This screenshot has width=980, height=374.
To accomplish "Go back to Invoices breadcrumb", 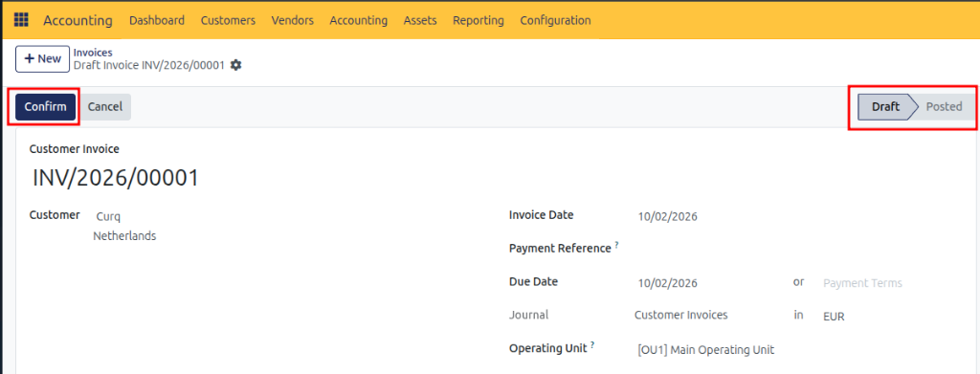I will (x=93, y=53).
